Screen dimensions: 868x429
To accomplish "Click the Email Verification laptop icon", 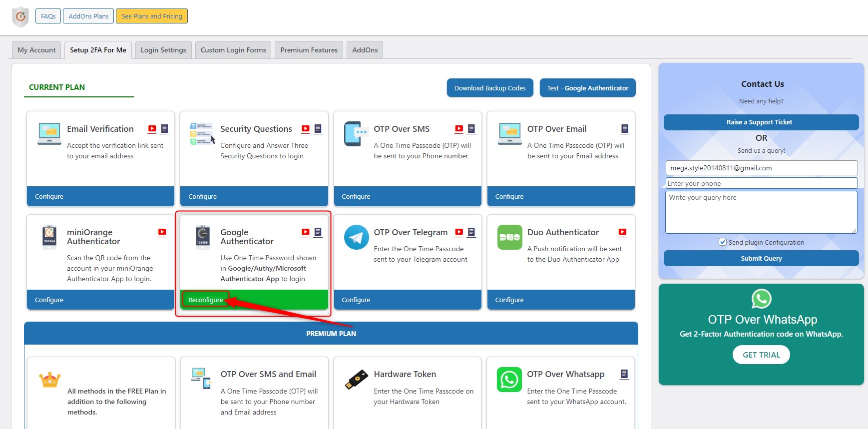I will [49, 134].
